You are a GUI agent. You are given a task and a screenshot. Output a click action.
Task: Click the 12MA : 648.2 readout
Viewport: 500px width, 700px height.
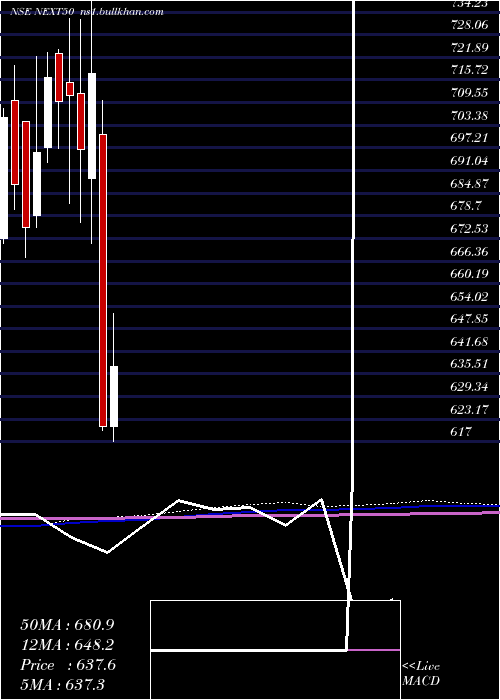[67, 645]
